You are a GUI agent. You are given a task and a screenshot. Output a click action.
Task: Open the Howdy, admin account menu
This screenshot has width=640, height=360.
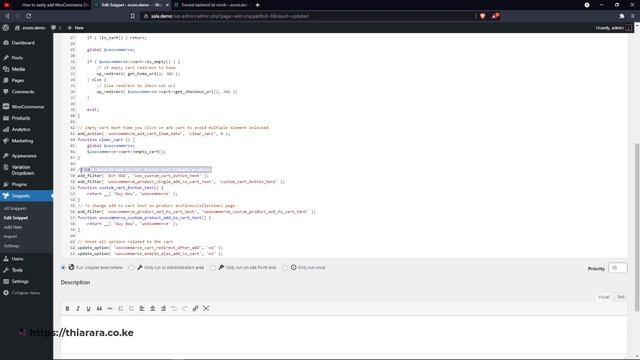pyautogui.click(x=613, y=28)
